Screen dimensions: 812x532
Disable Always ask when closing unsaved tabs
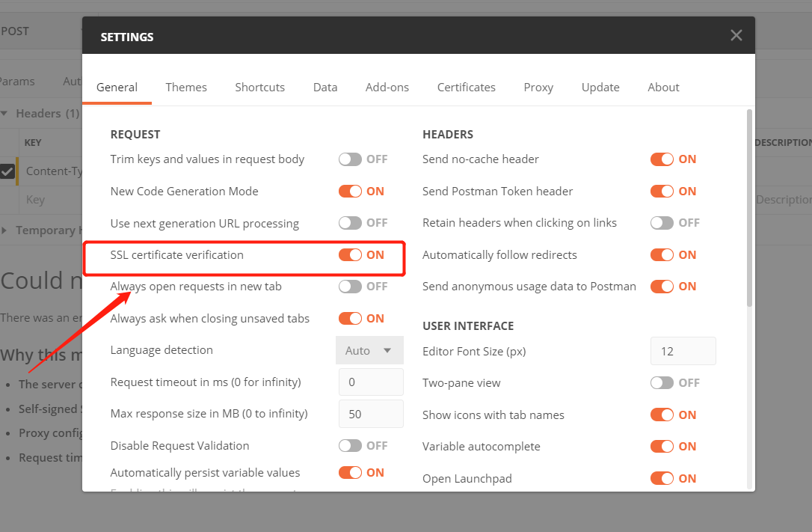[x=351, y=318]
